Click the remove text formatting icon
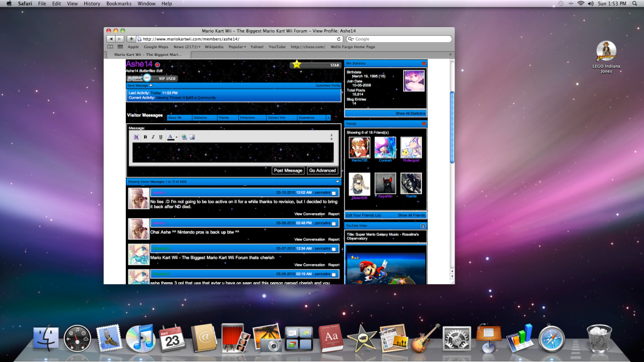 coord(136,137)
